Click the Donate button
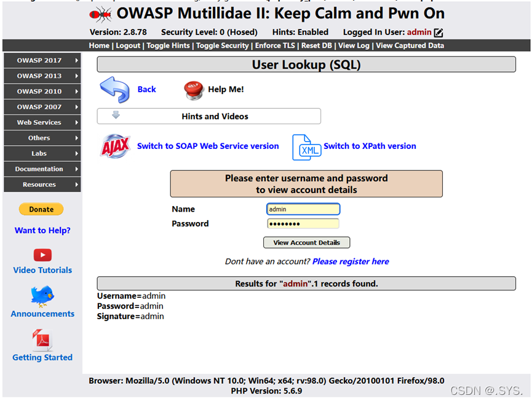The width and height of the screenshot is (532, 401). [41, 209]
